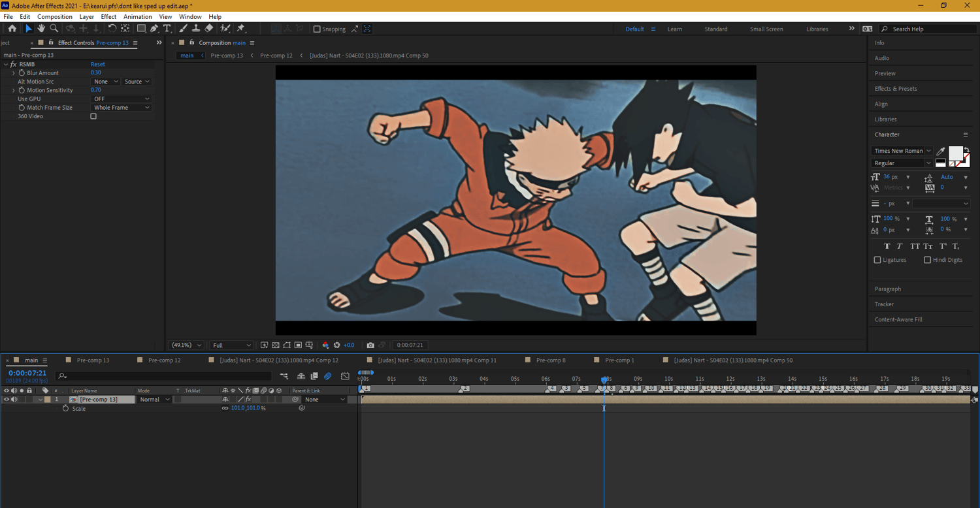This screenshot has height=508, width=980.
Task: Toggle Faux Bold in Character panel
Action: (887, 246)
